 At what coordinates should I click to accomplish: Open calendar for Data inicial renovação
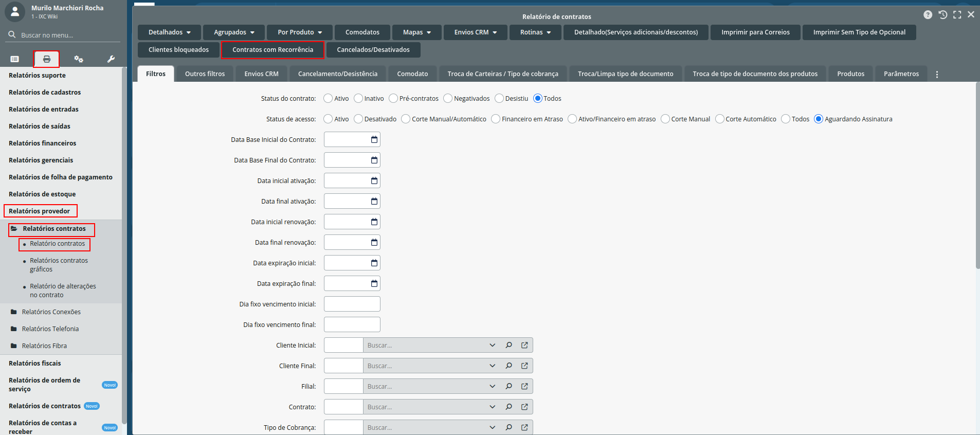[x=374, y=222]
